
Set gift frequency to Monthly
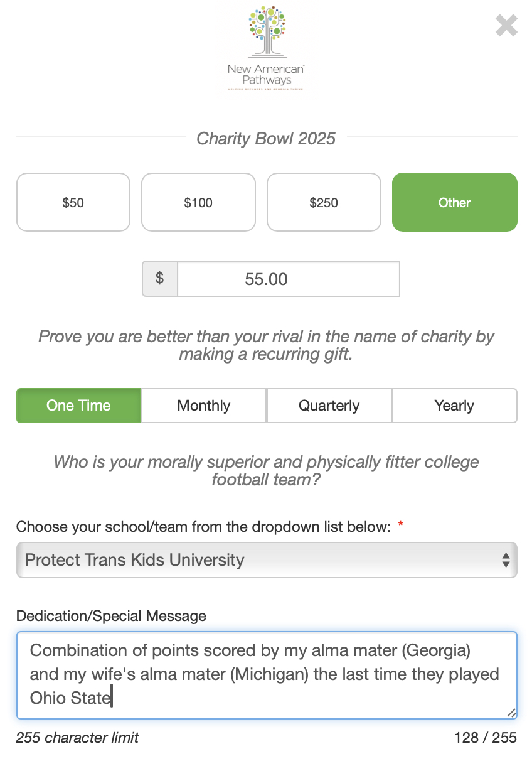coord(204,406)
